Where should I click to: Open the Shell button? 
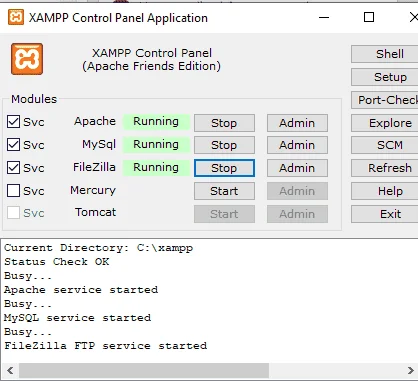(x=385, y=54)
